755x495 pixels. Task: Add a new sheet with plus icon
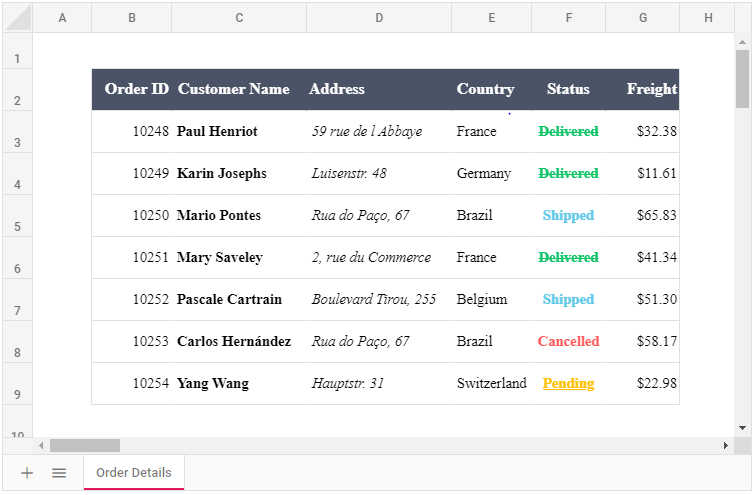pyautogui.click(x=27, y=473)
